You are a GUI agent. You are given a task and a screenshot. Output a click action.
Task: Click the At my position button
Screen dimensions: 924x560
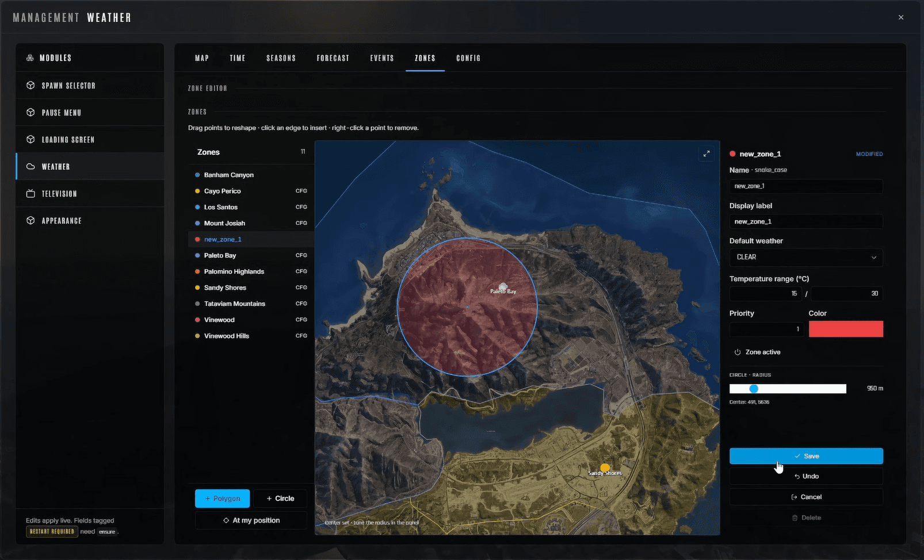251,520
